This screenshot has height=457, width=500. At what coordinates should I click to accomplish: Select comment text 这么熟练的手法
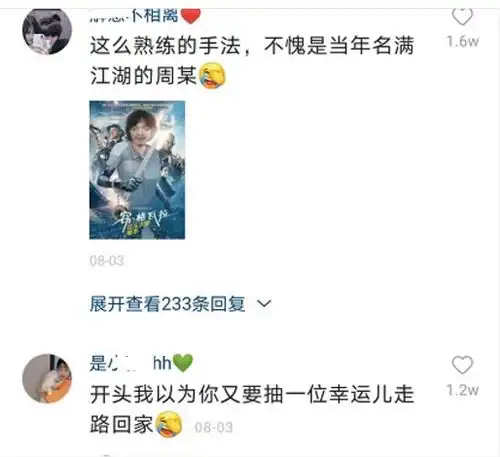[165, 46]
